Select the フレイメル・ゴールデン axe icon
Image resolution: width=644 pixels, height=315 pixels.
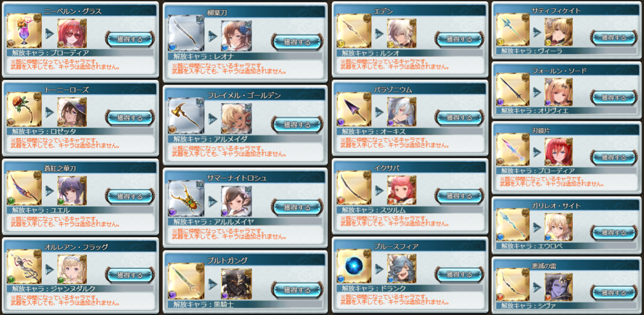coord(186,115)
